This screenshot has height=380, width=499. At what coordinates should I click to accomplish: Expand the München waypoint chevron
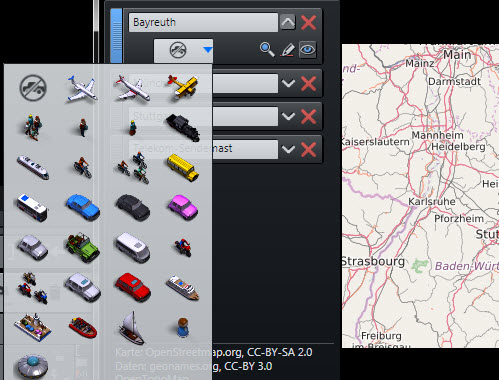288,83
